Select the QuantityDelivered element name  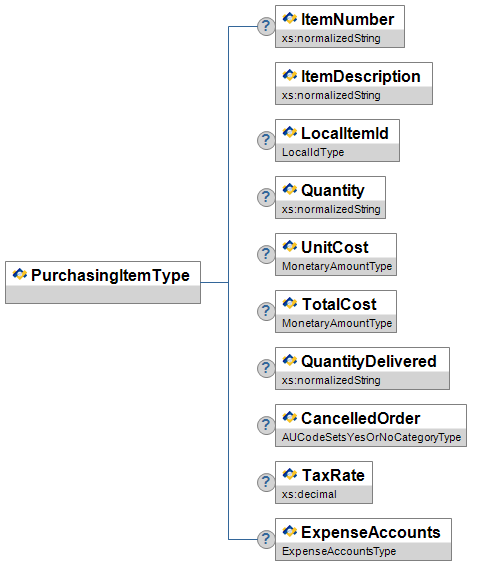coord(369,361)
